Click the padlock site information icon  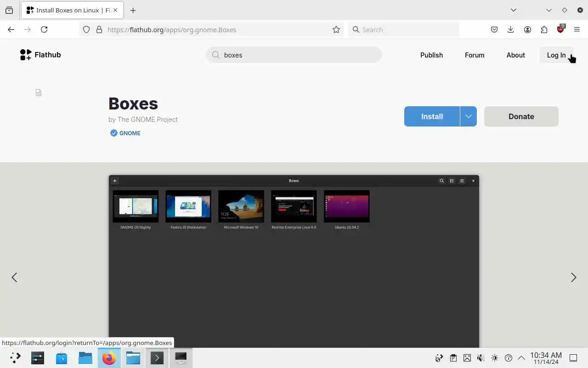(x=99, y=29)
